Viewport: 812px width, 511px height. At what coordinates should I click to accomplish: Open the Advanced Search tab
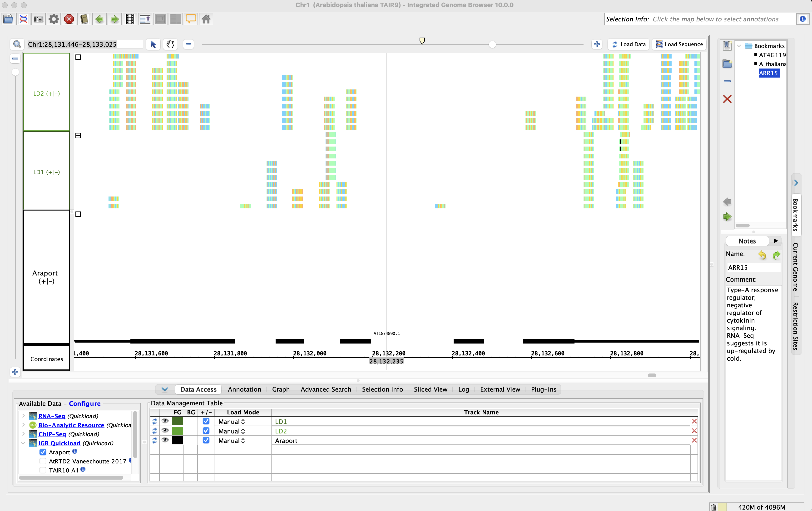tap(326, 389)
